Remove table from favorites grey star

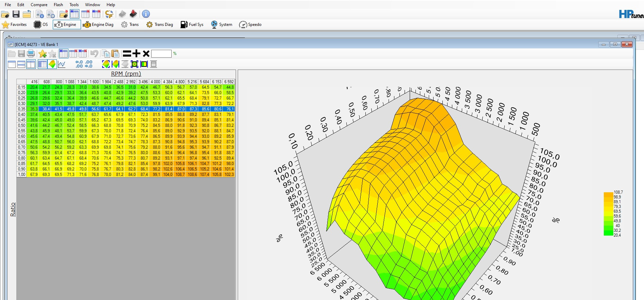pyautogui.click(x=52, y=54)
